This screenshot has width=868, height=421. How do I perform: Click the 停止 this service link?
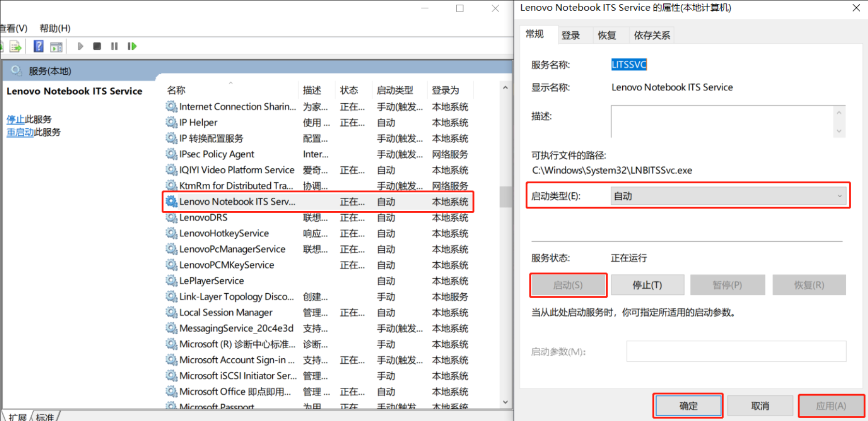15,119
